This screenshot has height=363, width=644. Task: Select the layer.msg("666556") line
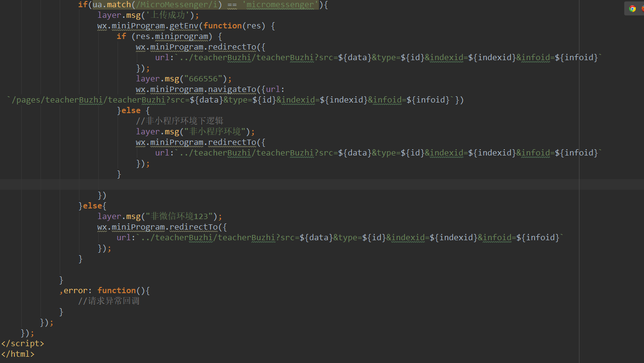[x=184, y=78]
